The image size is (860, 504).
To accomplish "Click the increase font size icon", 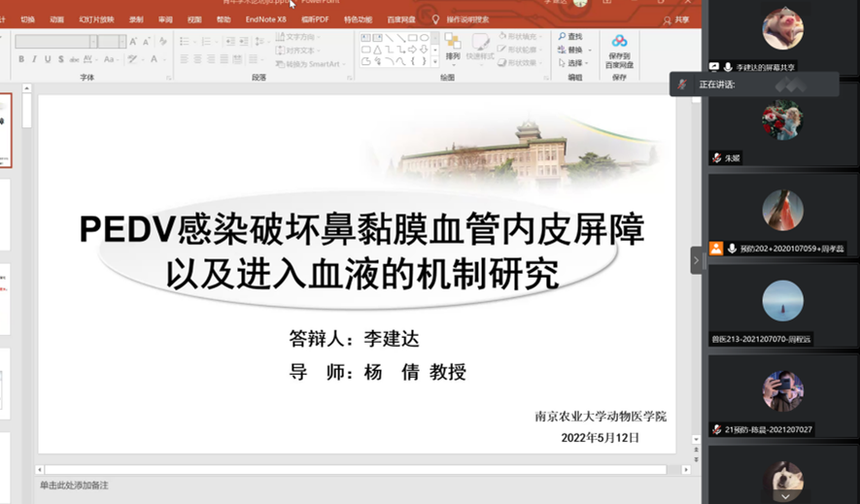I will click(134, 42).
